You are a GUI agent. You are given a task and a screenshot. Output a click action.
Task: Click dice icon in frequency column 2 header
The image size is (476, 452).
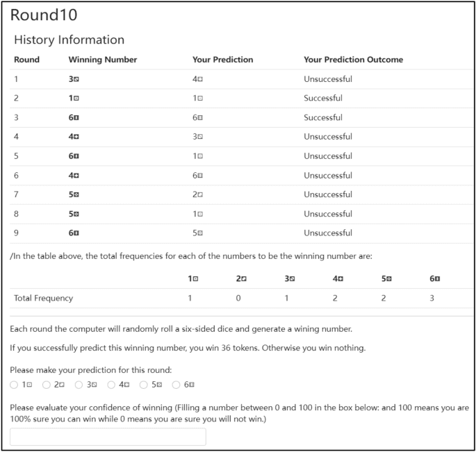[243, 279]
